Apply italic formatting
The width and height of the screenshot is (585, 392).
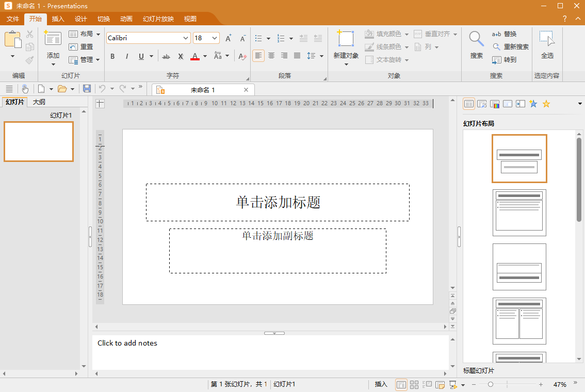click(x=126, y=57)
